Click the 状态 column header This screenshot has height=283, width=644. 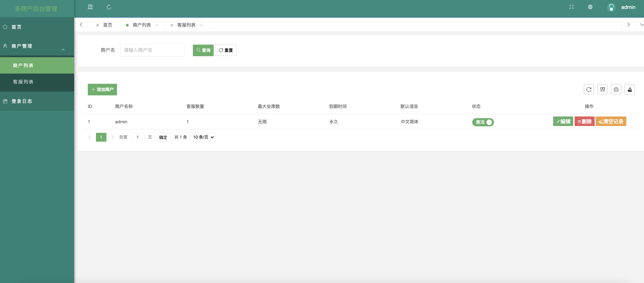[476, 106]
